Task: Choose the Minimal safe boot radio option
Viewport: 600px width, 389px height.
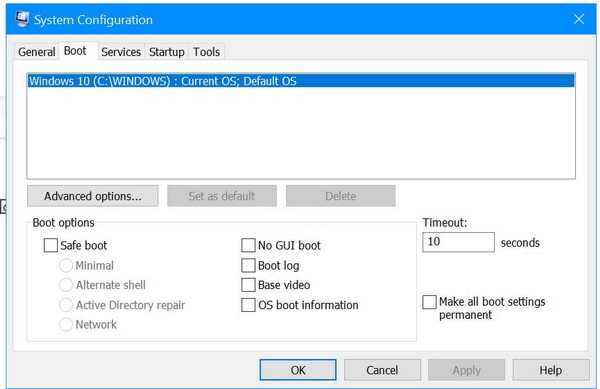Action: [66, 265]
